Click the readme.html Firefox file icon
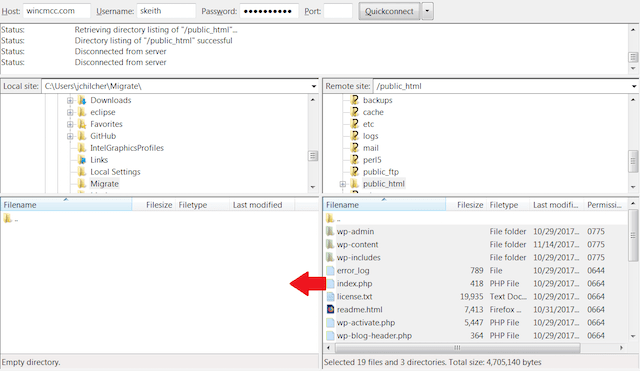This screenshot has height=371, width=640. pos(331,309)
